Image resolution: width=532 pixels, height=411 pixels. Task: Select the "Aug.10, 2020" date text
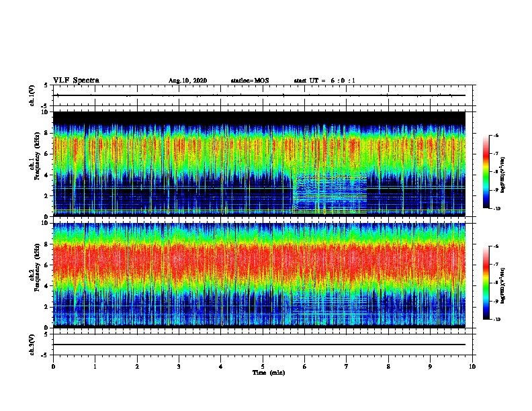(x=187, y=81)
